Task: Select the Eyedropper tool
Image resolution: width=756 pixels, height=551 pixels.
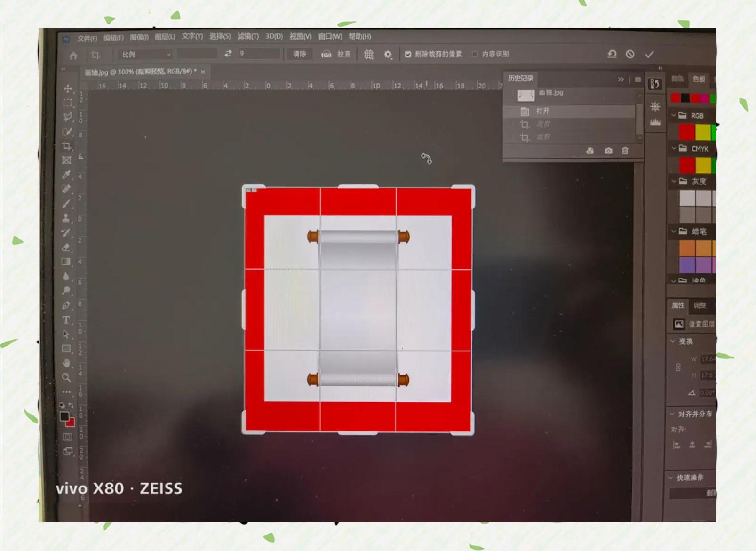Action: [66, 175]
